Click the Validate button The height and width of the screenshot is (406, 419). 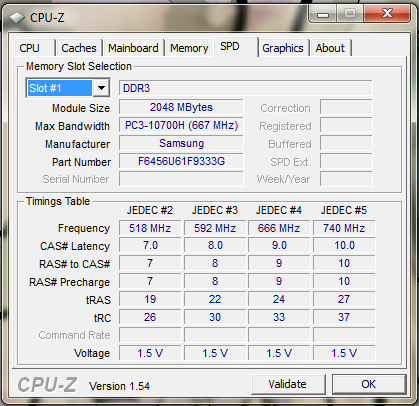(x=287, y=384)
